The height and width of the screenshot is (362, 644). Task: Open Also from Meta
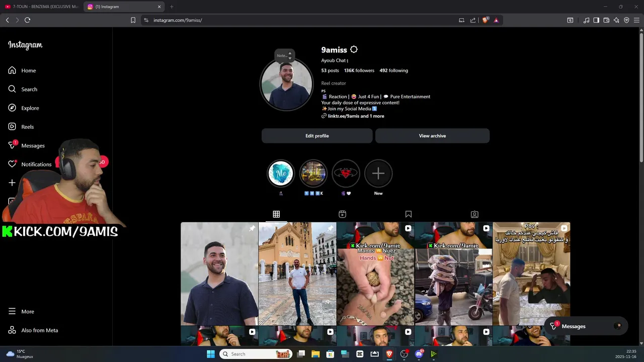pyautogui.click(x=33, y=330)
